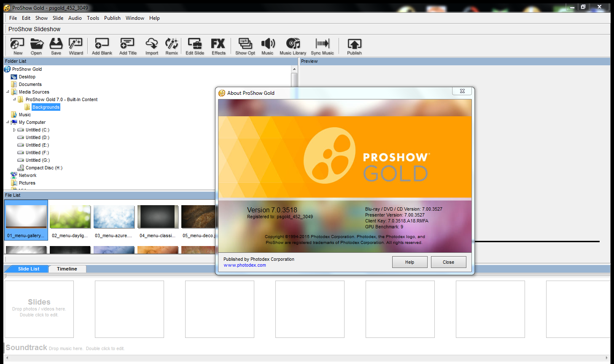Collapse ProShow Gold 7.0 Built-In Content node

click(14, 99)
